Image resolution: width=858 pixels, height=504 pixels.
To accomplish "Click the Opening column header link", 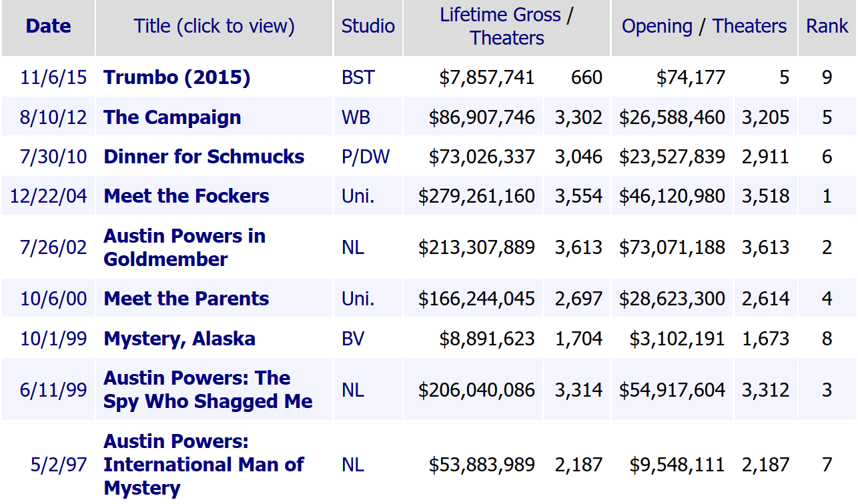I will (x=657, y=26).
